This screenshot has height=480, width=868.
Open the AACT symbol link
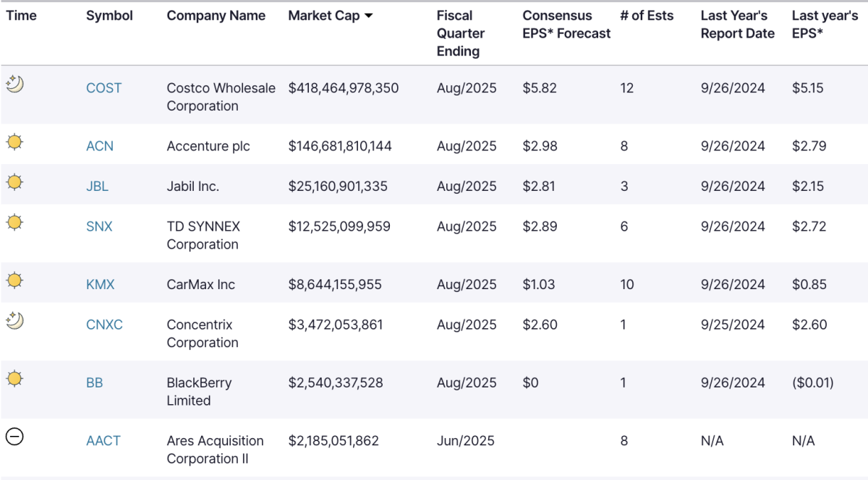pyautogui.click(x=103, y=440)
